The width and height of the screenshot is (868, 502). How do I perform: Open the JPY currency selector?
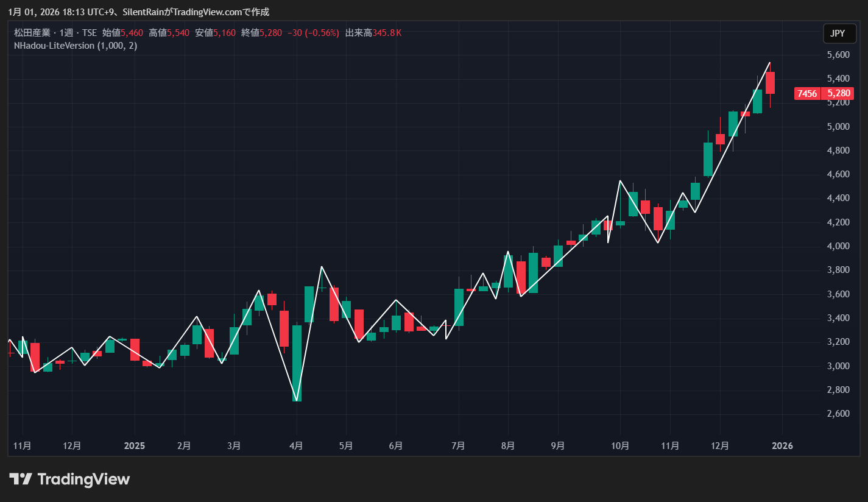click(838, 34)
